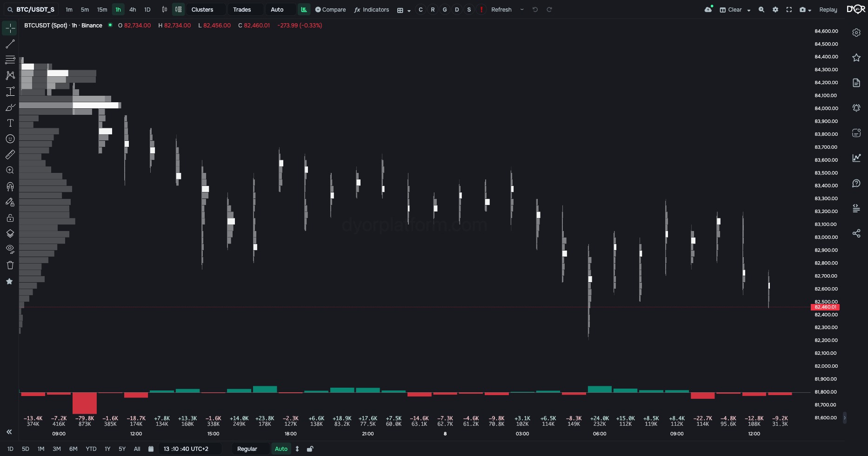868x456 pixels.
Task: Switch to the 15m timeframe
Action: pyautogui.click(x=102, y=10)
